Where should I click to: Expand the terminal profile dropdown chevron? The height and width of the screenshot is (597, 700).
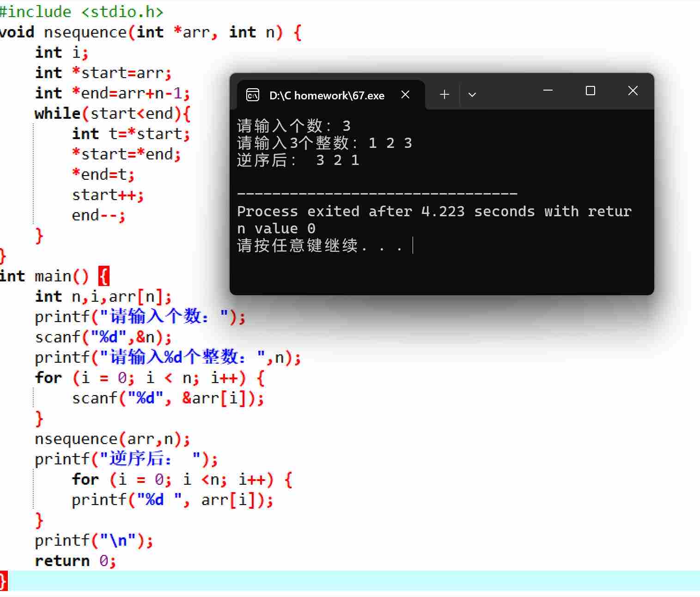point(472,95)
